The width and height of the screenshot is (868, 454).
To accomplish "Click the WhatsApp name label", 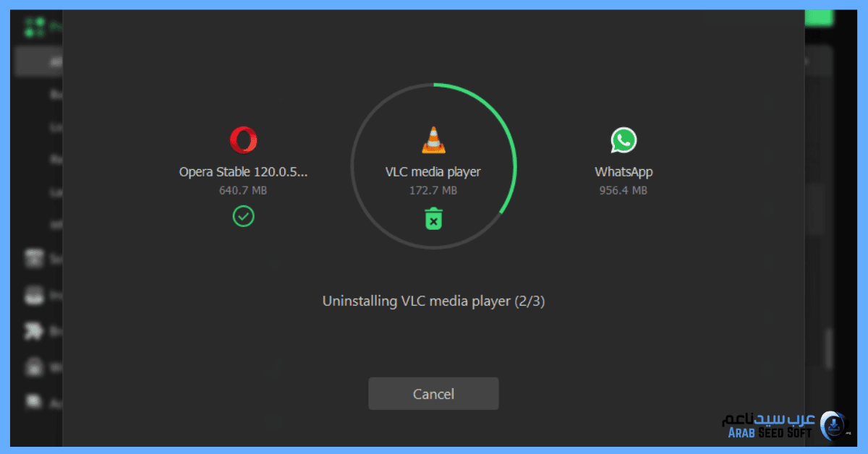I will (x=624, y=172).
